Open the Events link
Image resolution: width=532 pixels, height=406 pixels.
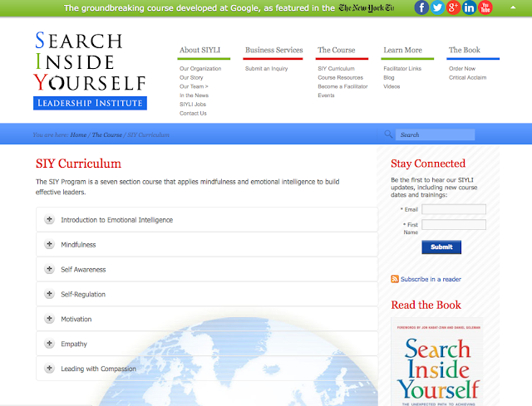[x=326, y=95]
